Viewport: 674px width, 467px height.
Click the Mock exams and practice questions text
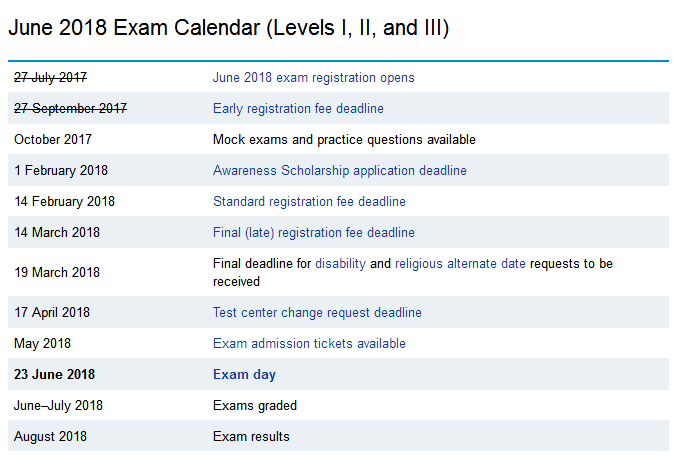pyautogui.click(x=344, y=139)
